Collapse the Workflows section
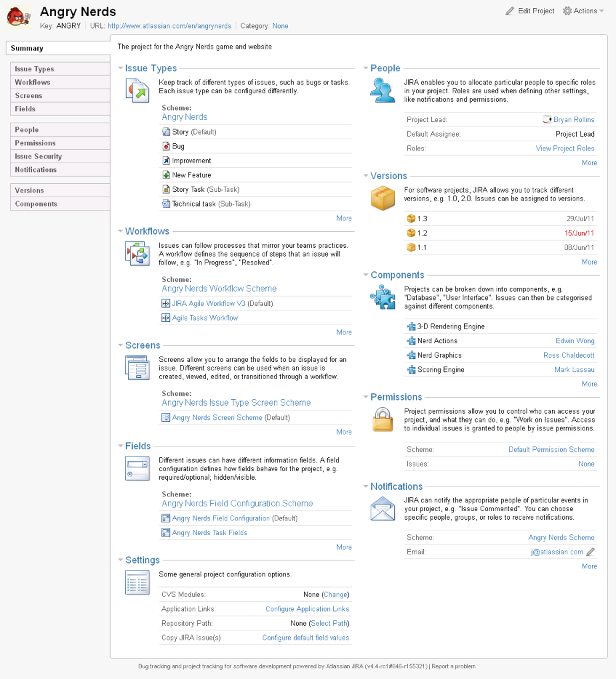The image size is (616, 679). click(x=121, y=231)
